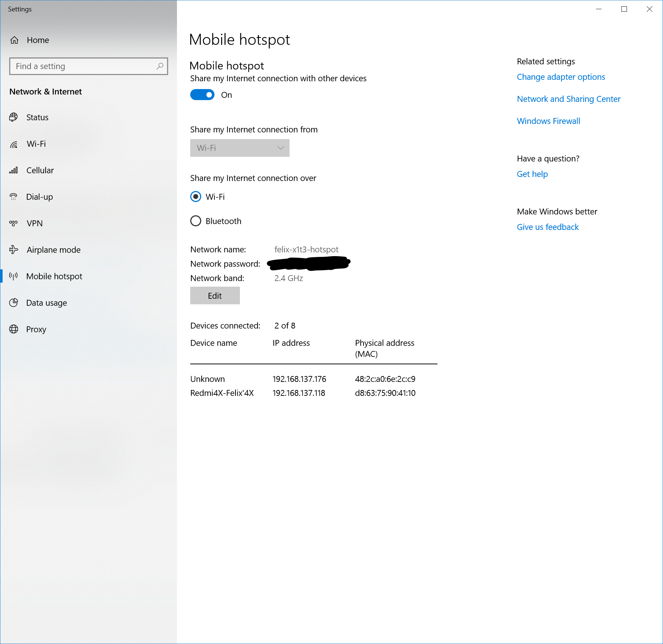
Task: Select the VPN icon in sidebar
Action: [x=14, y=223]
